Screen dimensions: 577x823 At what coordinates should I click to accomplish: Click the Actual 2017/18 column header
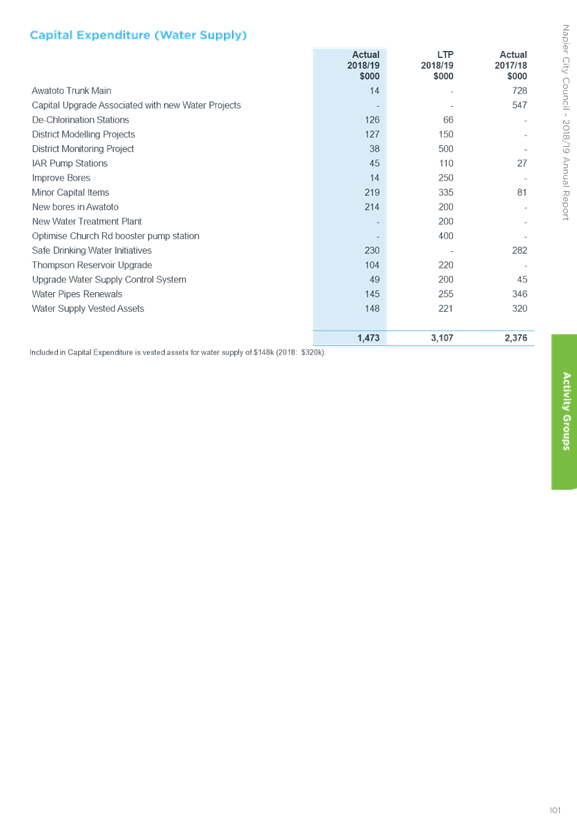(511, 66)
